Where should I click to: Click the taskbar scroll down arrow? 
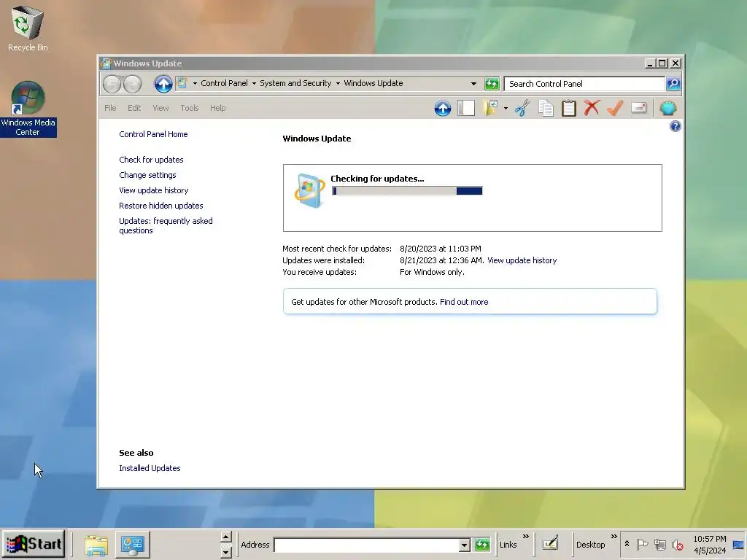coord(226,552)
